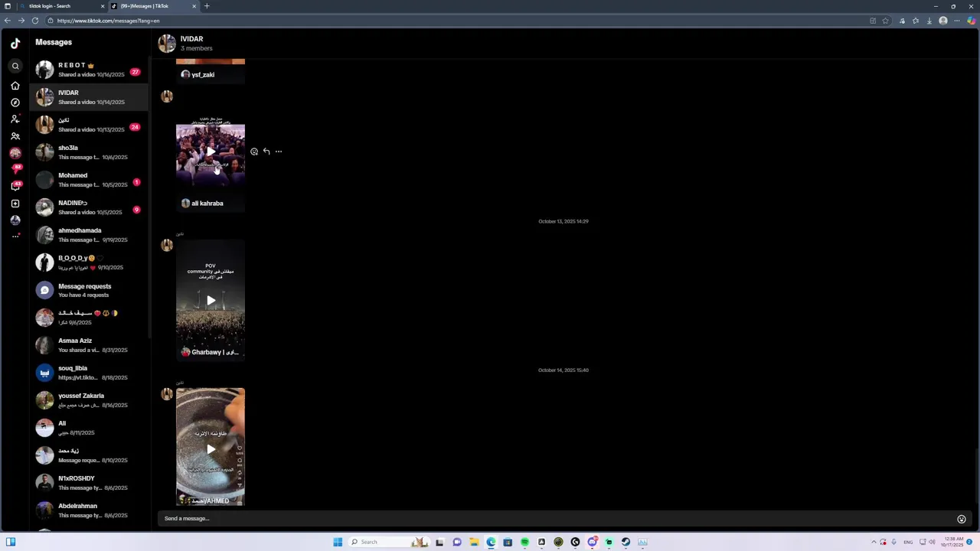Open Windows Start menu

[338, 542]
